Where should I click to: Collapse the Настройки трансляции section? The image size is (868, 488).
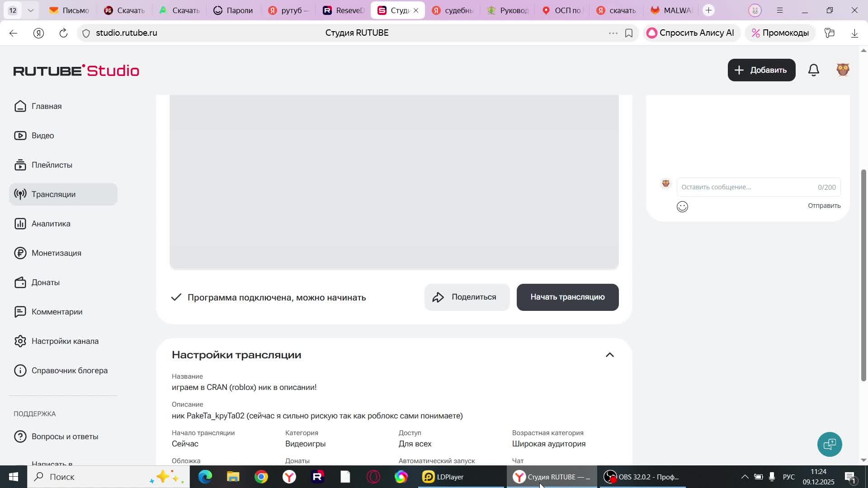point(610,355)
